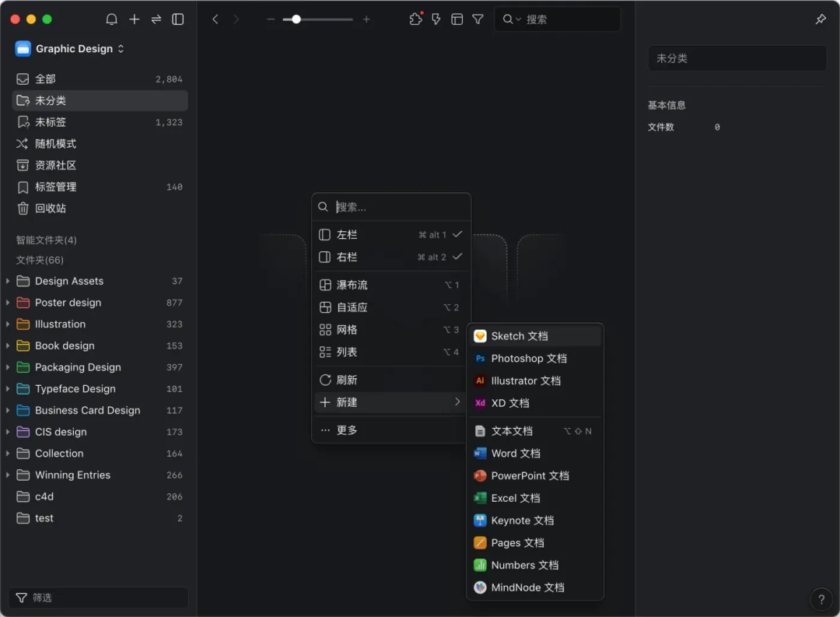The image size is (840, 617).
Task: Click the plus zoom-in icon
Action: point(366,19)
